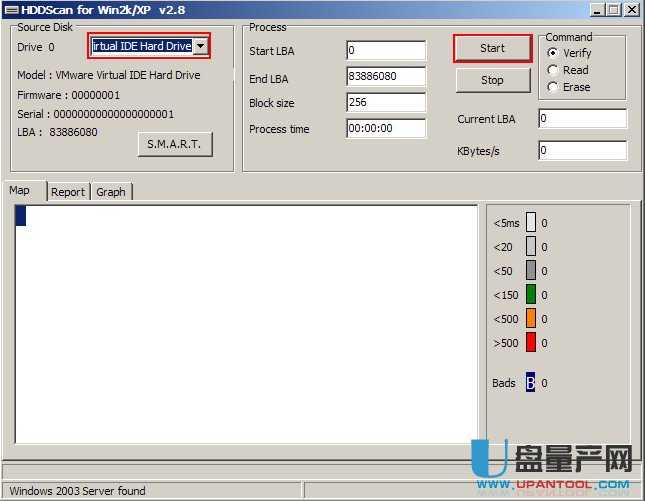Select the Verify command option

coord(553,53)
